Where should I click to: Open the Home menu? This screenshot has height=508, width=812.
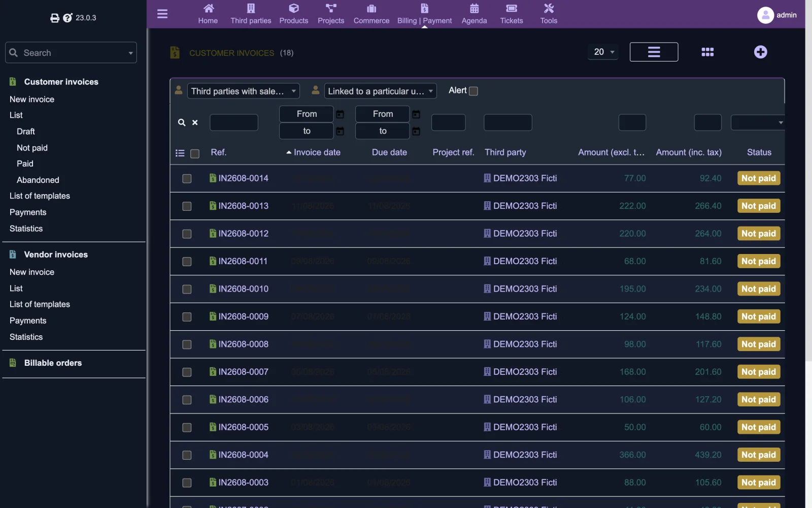click(208, 14)
